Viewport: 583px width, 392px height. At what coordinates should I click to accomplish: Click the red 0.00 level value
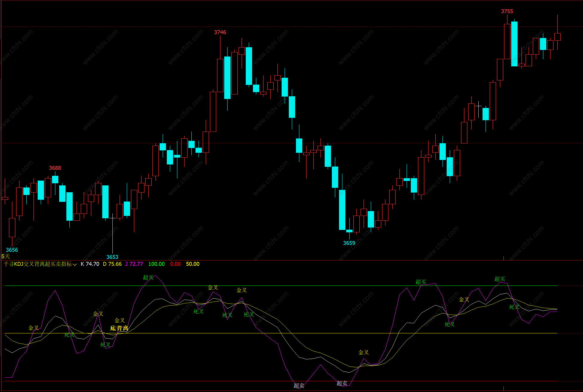coord(175,264)
